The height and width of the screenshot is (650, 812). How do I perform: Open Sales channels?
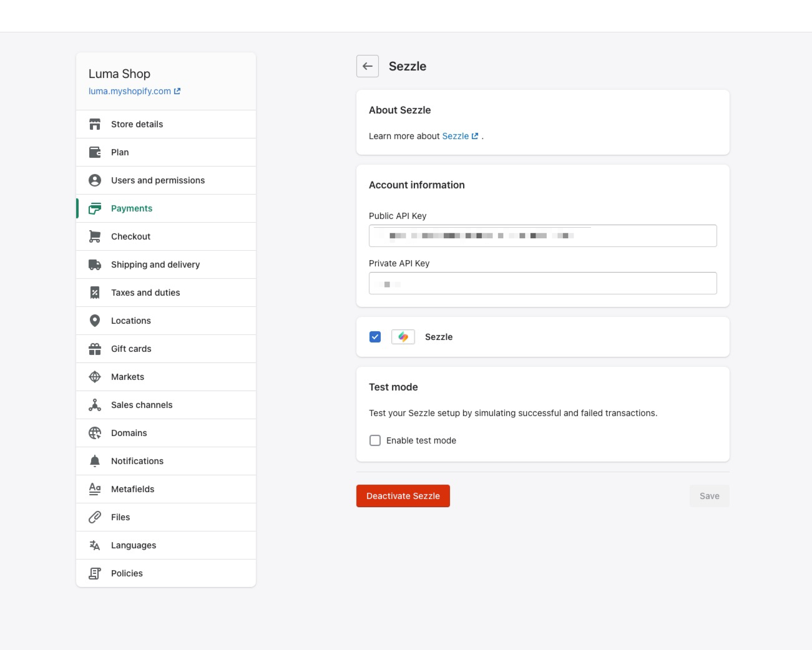(x=166, y=405)
